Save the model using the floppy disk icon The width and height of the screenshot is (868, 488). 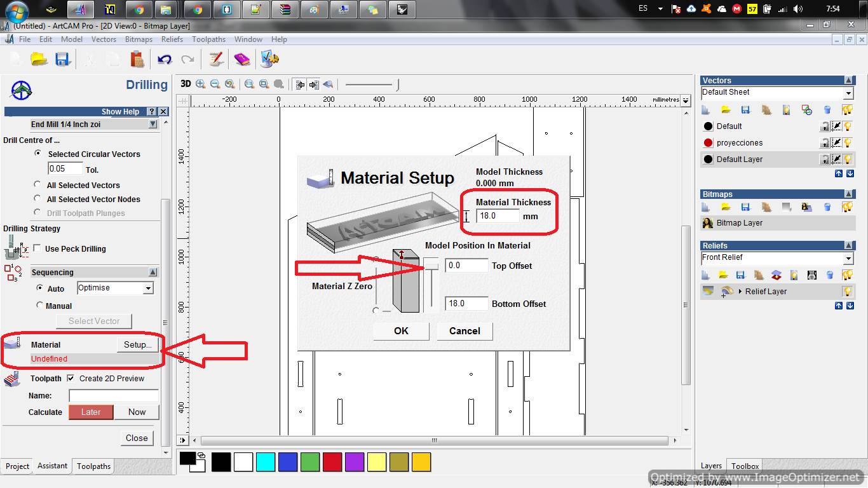click(x=62, y=59)
